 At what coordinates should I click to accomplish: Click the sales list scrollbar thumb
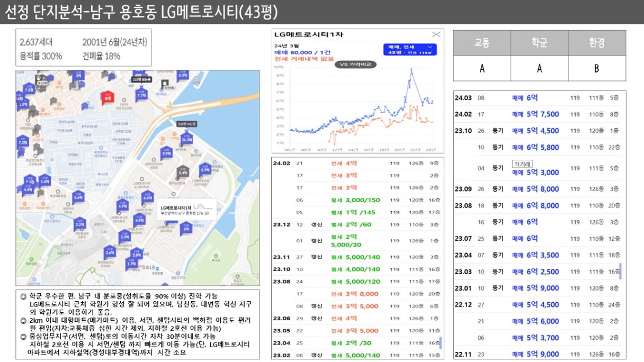[620, 271]
